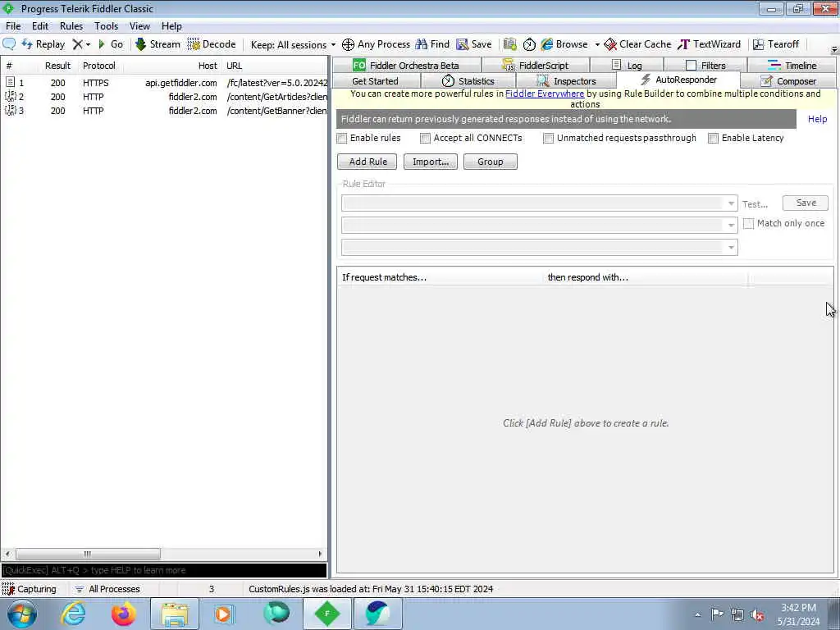Click the Add Rule button
Screen dimensions: 840x630
(x=367, y=162)
